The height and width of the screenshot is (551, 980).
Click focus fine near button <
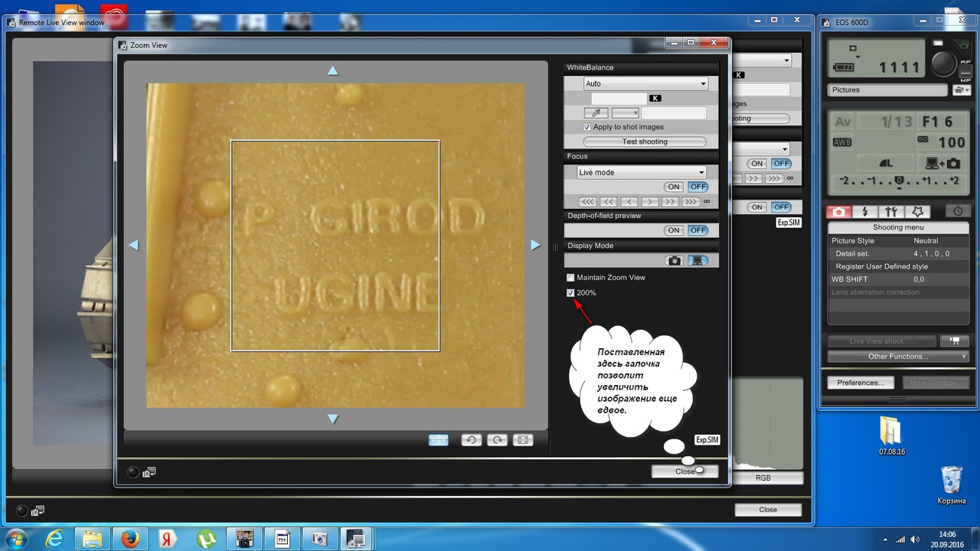pos(629,201)
